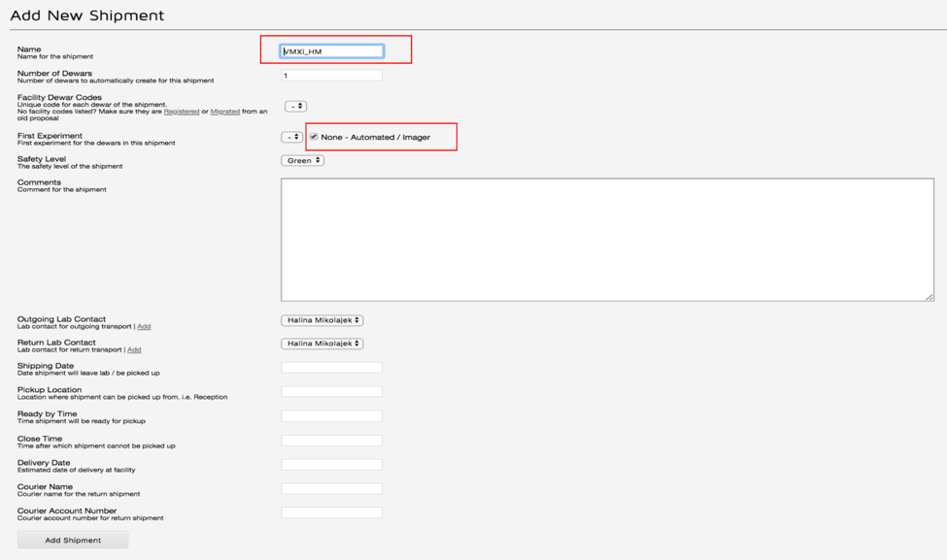The width and height of the screenshot is (947, 560).
Task: Click the Shipping Date field
Action: (x=330, y=367)
